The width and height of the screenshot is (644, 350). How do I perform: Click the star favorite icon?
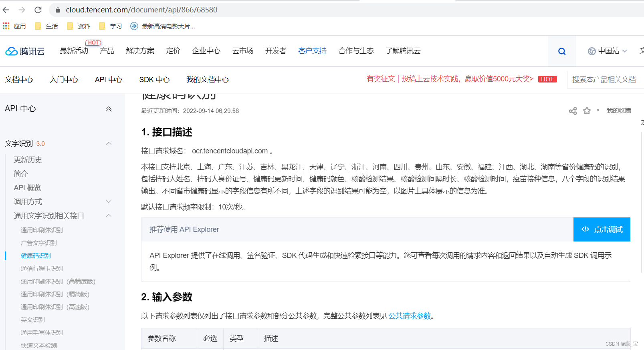[587, 111]
